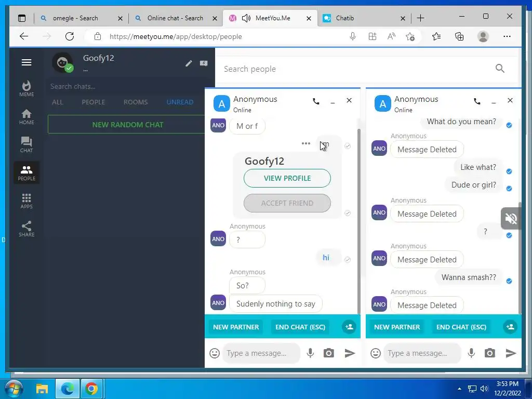
Task: Open Chrome from the taskbar
Action: click(x=91, y=389)
